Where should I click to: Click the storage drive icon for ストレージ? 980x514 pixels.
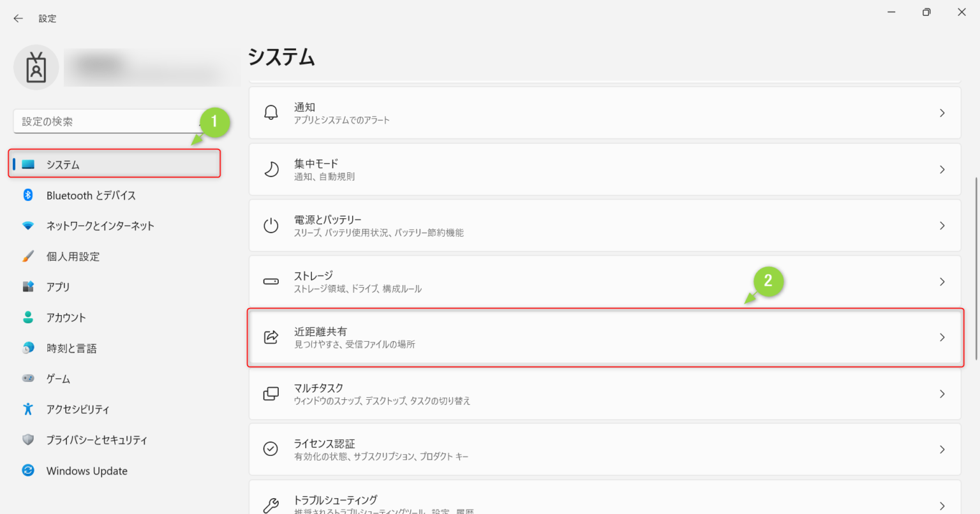point(271,281)
